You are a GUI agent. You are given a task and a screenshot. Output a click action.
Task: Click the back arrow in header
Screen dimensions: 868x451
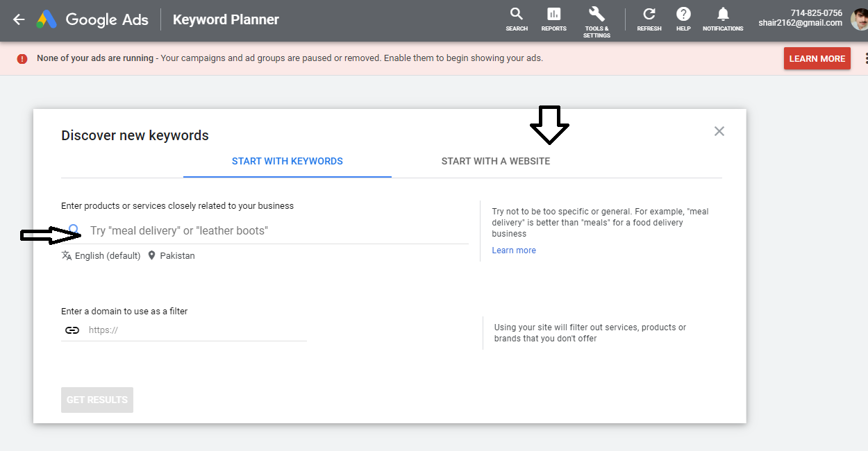click(x=19, y=19)
